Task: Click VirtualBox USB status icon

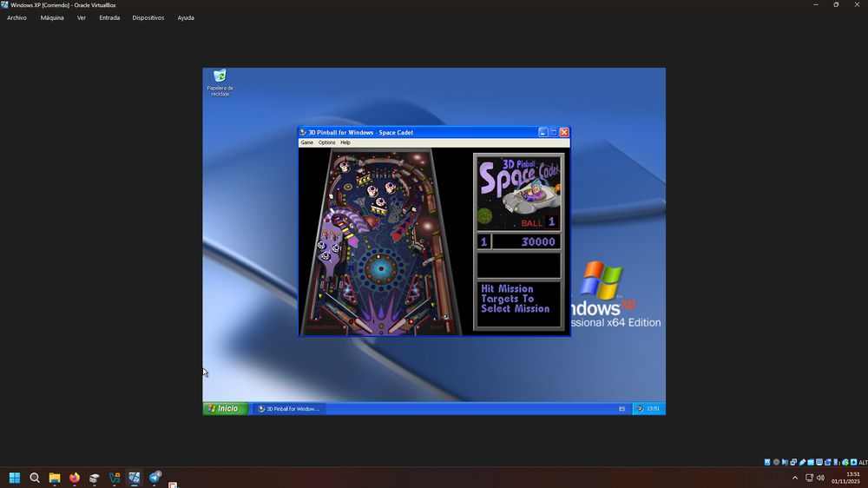Action: (x=803, y=462)
